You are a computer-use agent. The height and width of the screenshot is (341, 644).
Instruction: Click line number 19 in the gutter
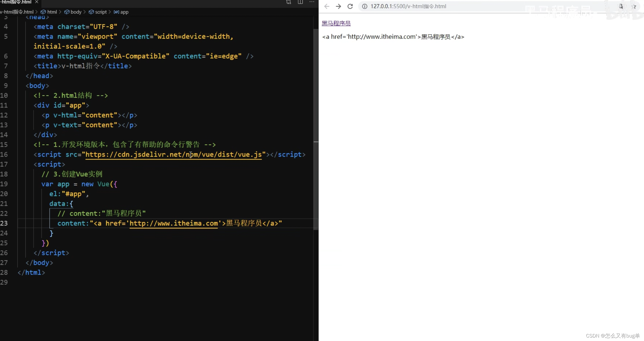tap(4, 184)
